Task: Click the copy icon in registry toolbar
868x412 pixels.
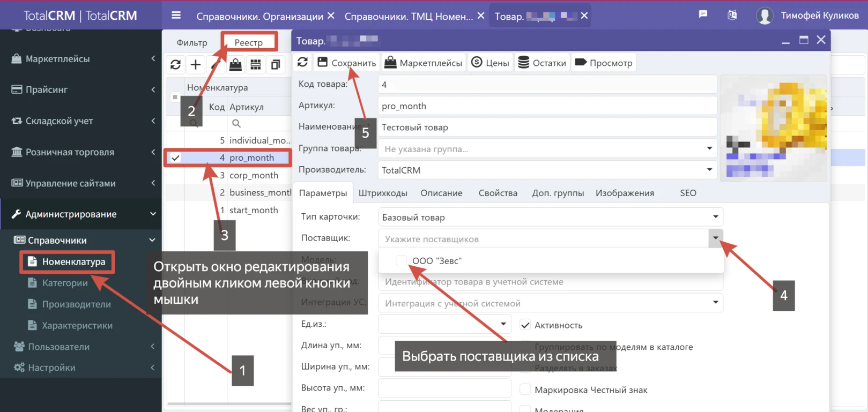Action: [276, 65]
